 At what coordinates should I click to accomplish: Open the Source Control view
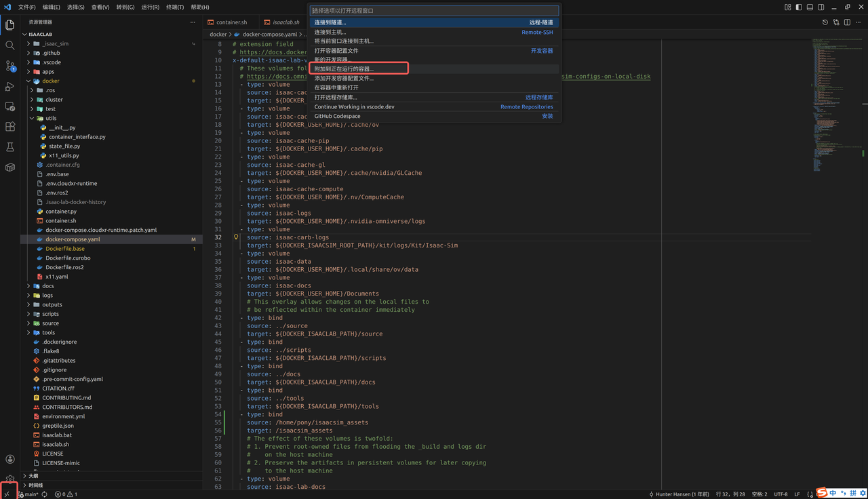(x=9, y=66)
